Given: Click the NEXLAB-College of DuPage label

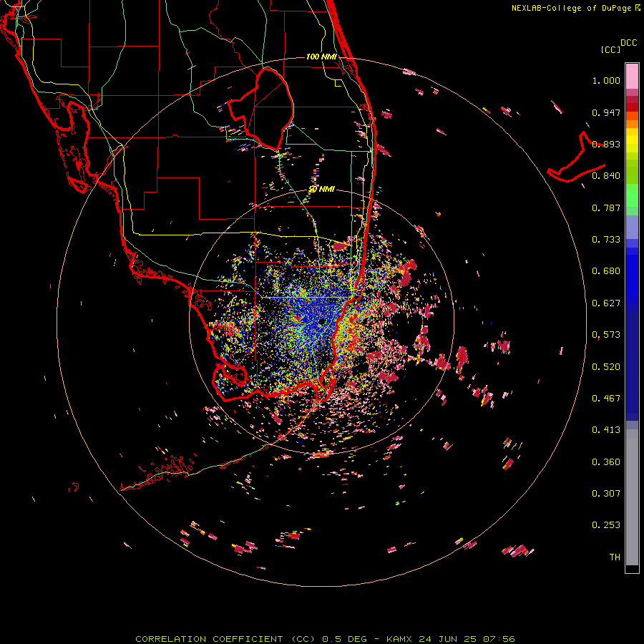Looking at the screenshot, I should [x=571, y=8].
